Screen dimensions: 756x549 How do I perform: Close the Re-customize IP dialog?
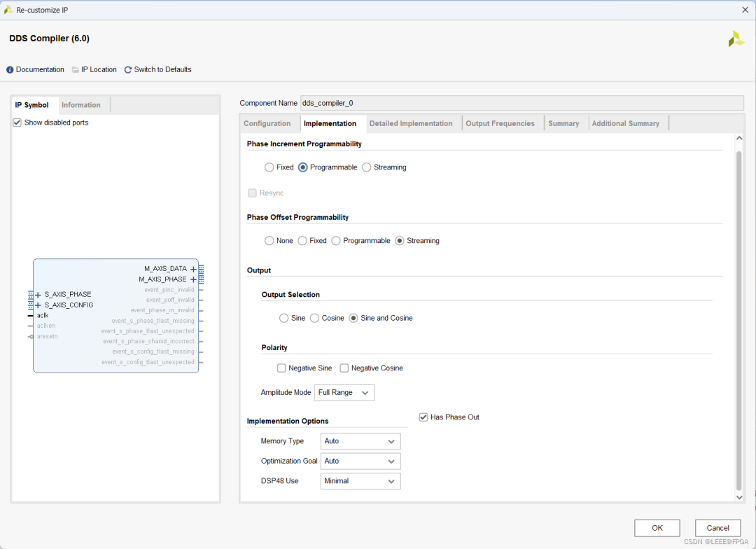(745, 10)
